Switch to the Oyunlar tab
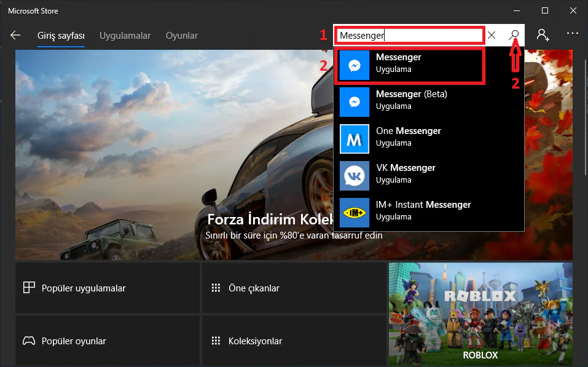Screen dimensions: 588x367 [182, 36]
